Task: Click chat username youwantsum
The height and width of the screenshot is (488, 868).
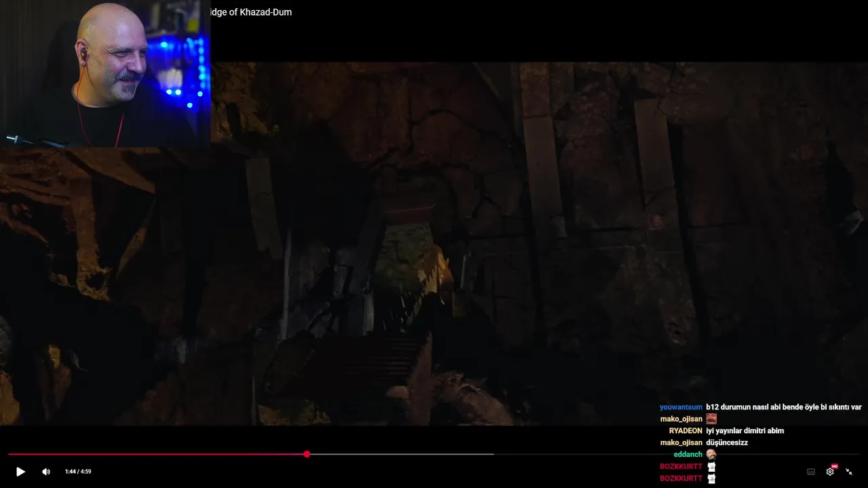Action: tap(681, 407)
